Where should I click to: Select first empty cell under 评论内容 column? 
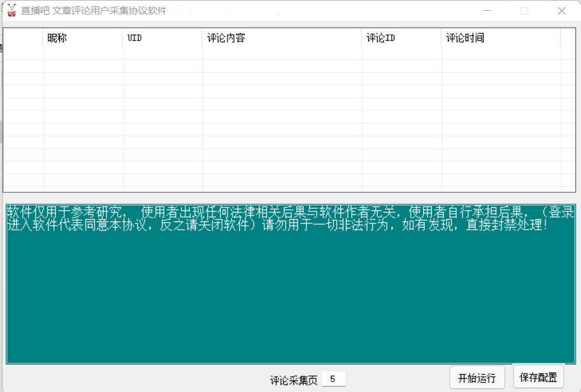coord(282,53)
